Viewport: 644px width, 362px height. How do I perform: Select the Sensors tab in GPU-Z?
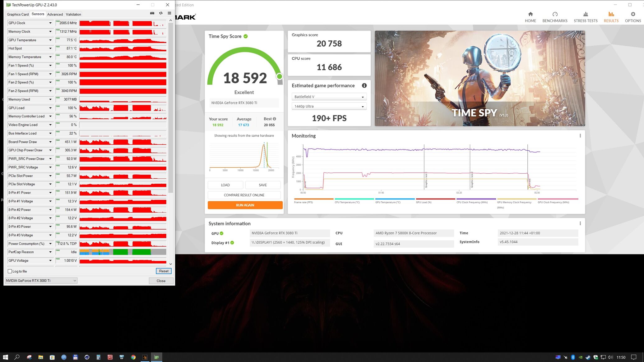pos(38,14)
